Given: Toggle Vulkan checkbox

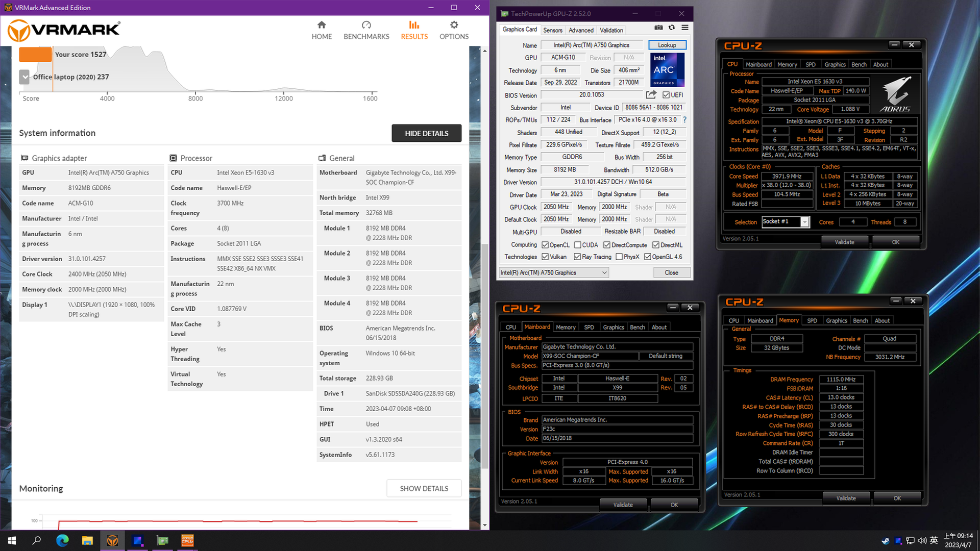Looking at the screenshot, I should tap(545, 257).
